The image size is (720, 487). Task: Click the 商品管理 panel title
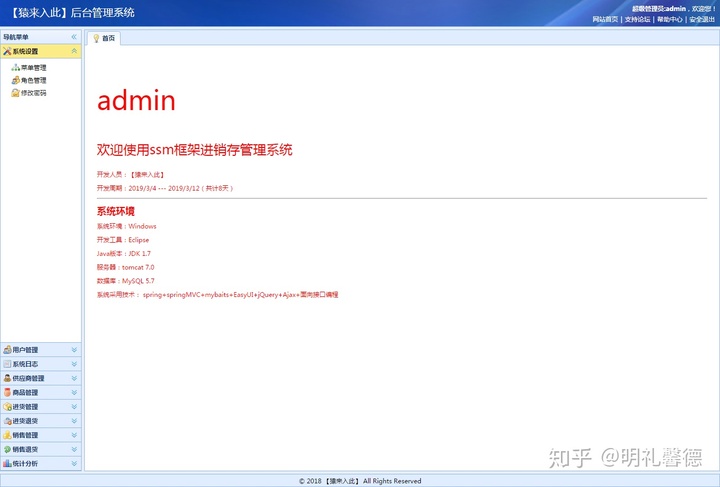point(25,392)
